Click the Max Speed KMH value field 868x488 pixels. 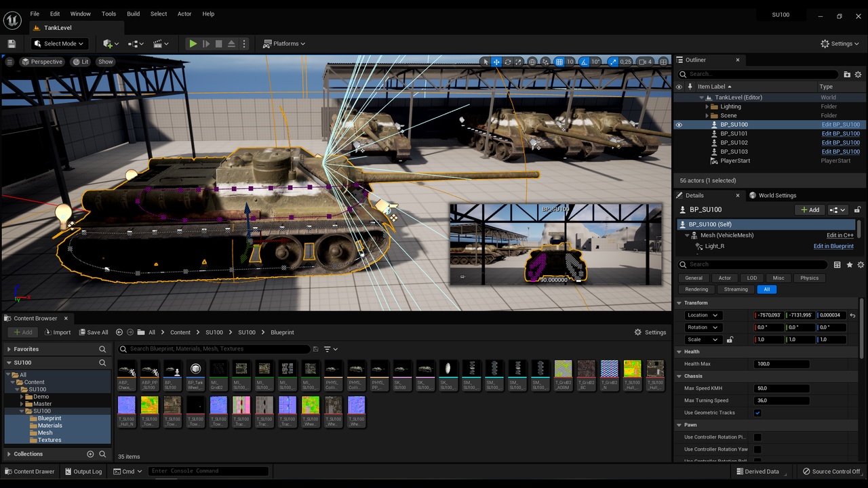[x=781, y=388]
